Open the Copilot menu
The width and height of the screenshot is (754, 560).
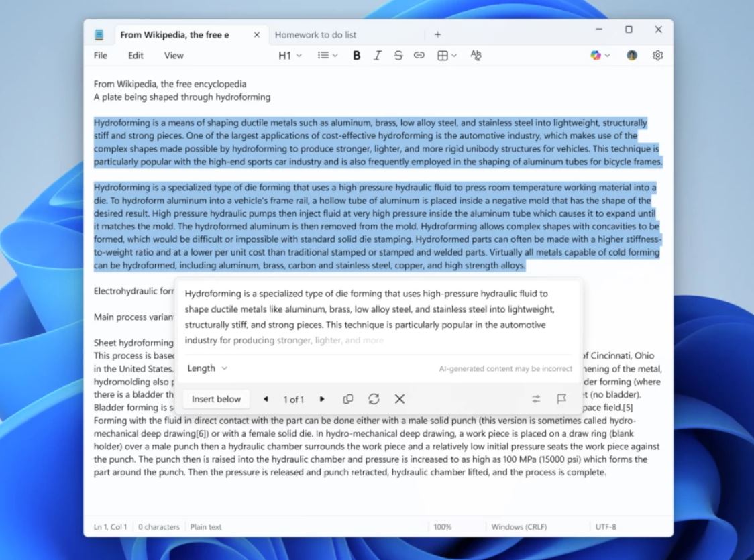[x=600, y=55]
